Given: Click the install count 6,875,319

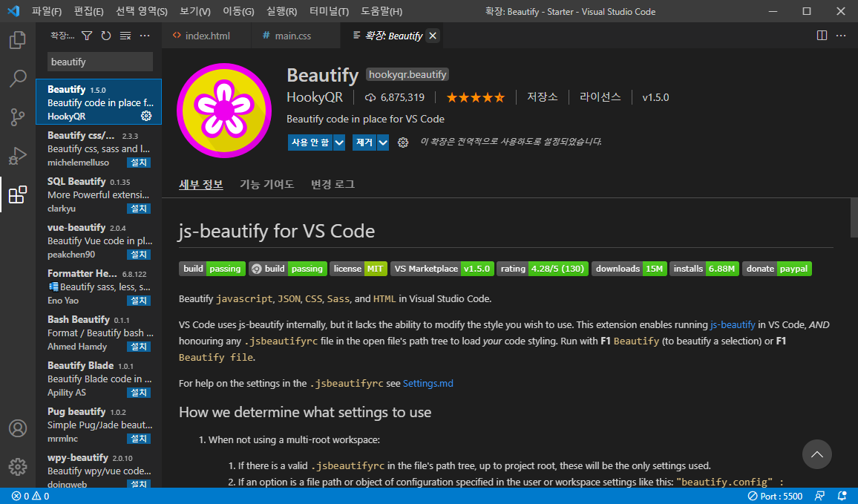Looking at the screenshot, I should pyautogui.click(x=395, y=97).
